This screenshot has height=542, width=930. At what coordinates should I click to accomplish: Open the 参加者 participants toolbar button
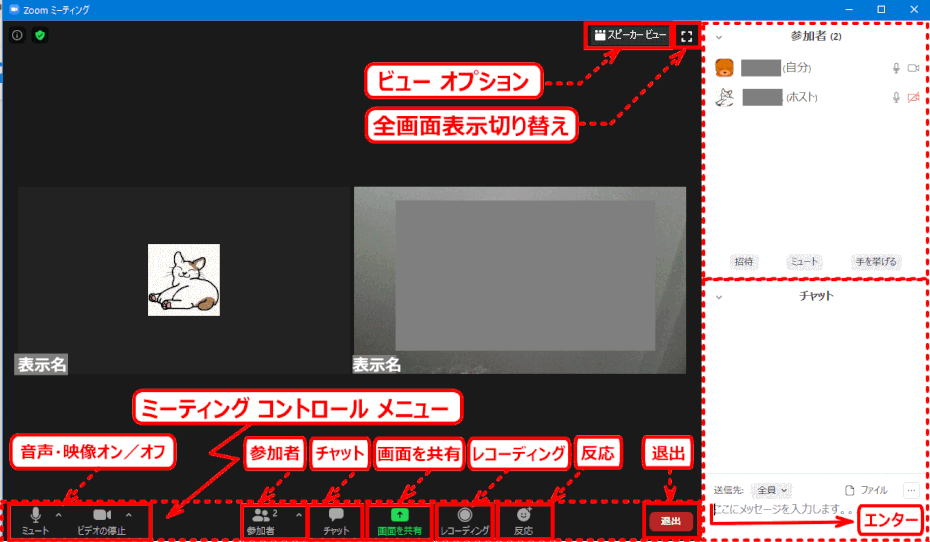pos(262,521)
